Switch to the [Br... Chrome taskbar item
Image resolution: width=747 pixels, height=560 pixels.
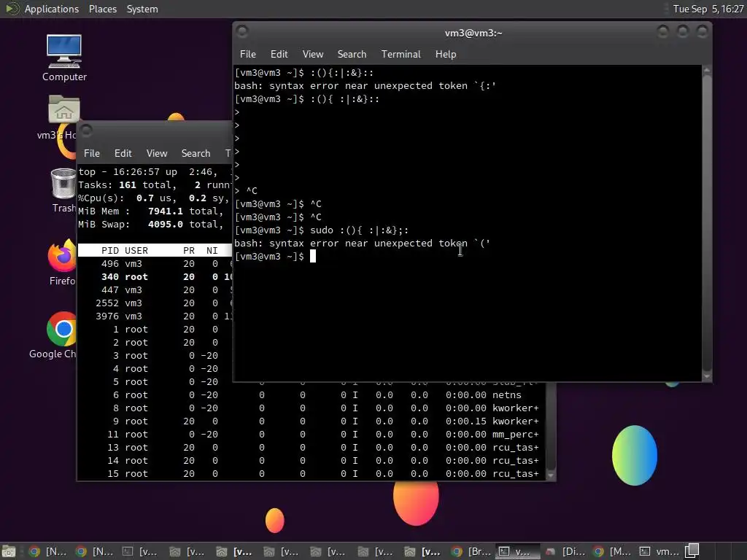pyautogui.click(x=471, y=551)
